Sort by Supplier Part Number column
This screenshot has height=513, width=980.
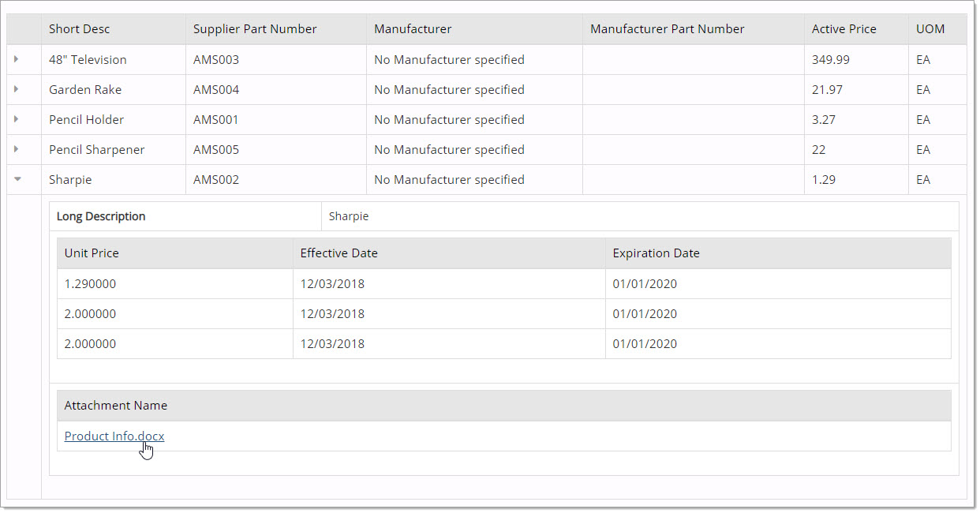click(255, 29)
